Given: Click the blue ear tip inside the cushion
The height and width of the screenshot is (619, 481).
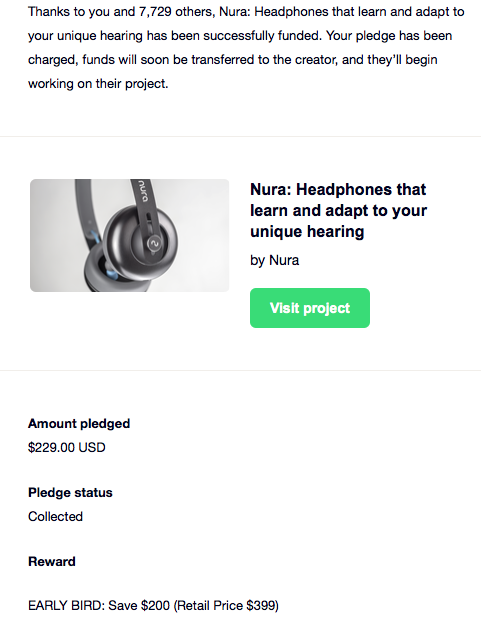Looking at the screenshot, I should click(110, 270).
